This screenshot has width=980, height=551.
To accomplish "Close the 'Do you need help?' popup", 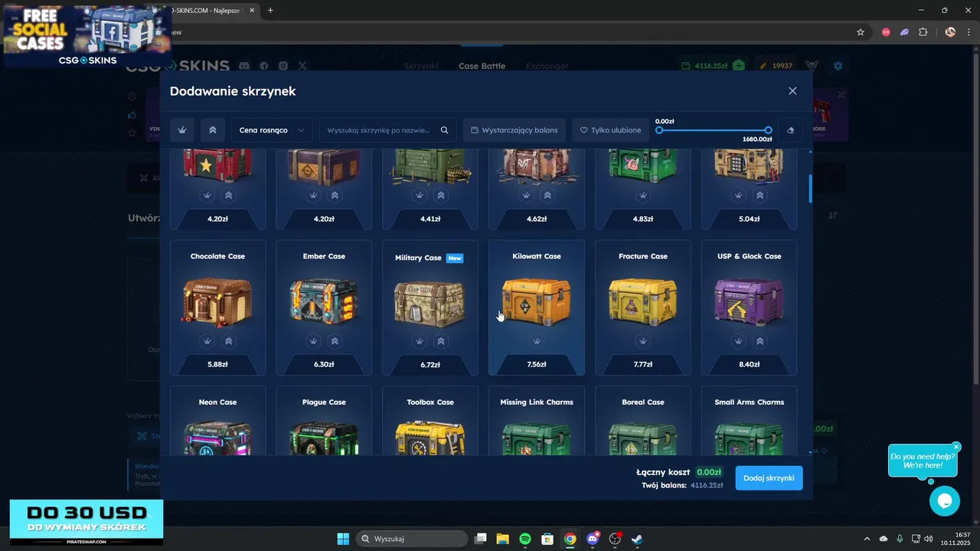I will 956,446.
